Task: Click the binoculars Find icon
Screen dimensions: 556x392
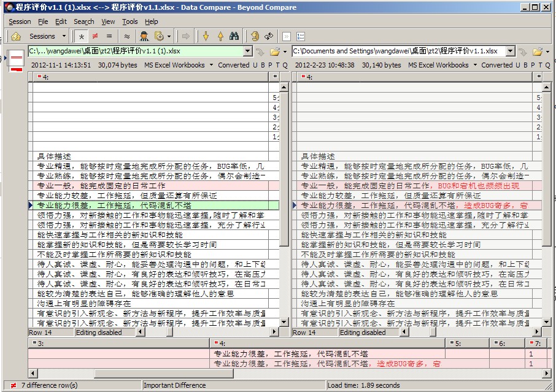Action: coord(234,36)
